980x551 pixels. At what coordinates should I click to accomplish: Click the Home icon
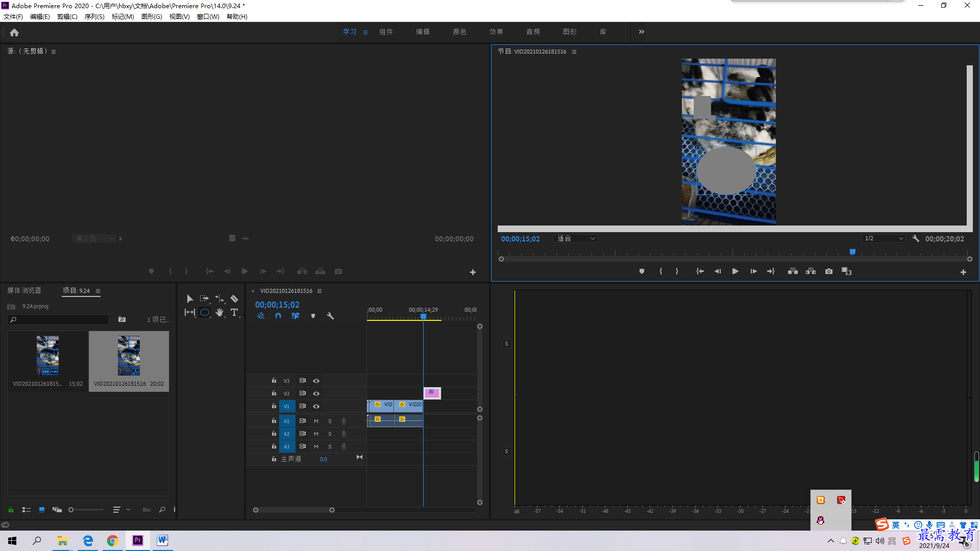(14, 32)
